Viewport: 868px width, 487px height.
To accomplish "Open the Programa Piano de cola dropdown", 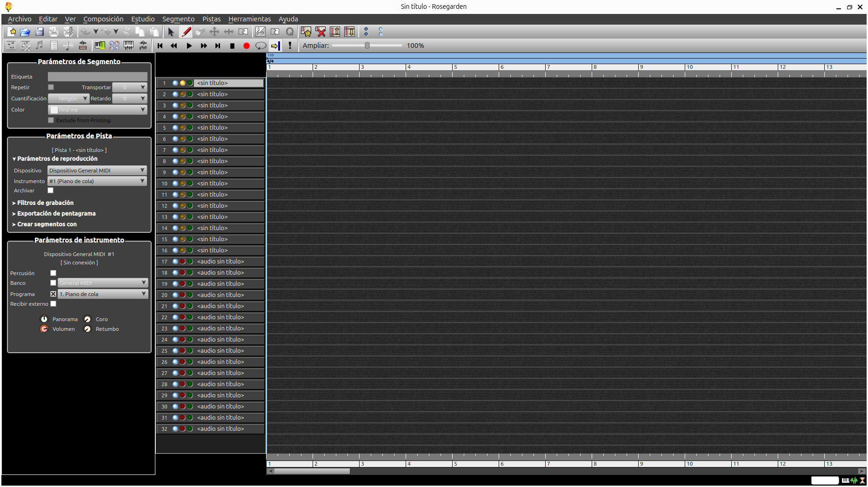I will click(x=103, y=294).
